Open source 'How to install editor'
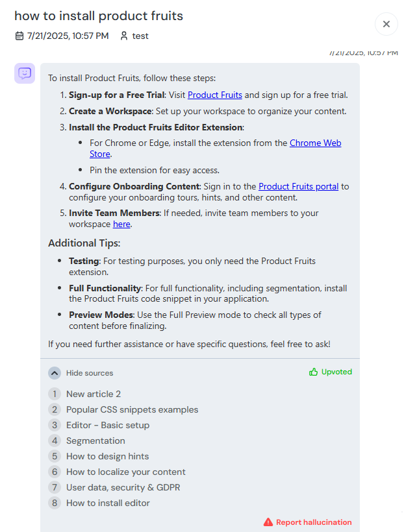 108,503
